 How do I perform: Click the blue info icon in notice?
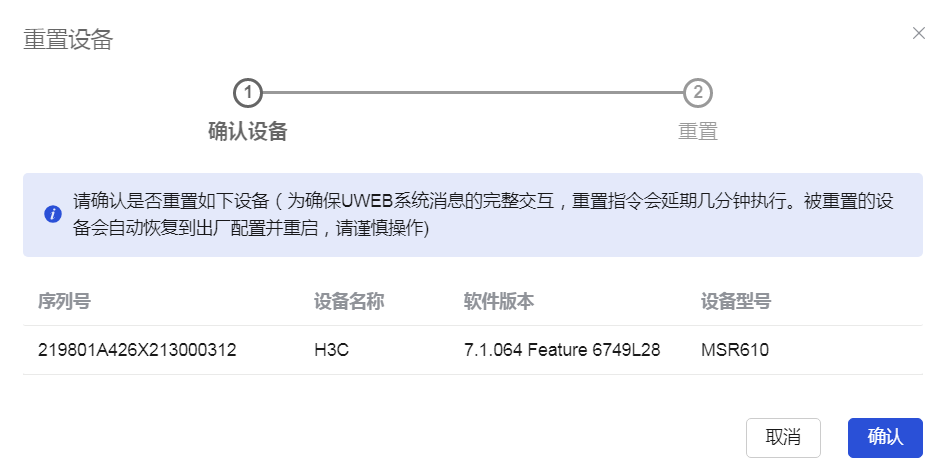53,214
